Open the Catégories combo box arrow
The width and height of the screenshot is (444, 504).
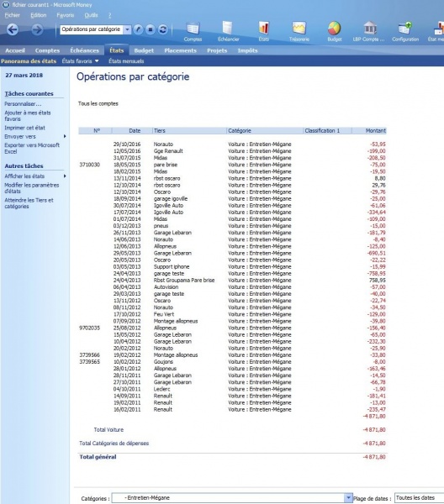coord(348,498)
